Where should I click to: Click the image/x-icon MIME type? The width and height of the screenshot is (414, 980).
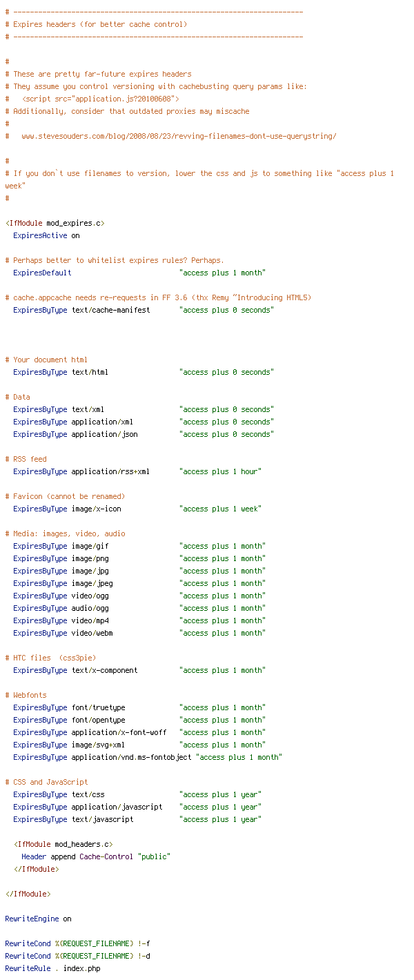click(x=97, y=509)
